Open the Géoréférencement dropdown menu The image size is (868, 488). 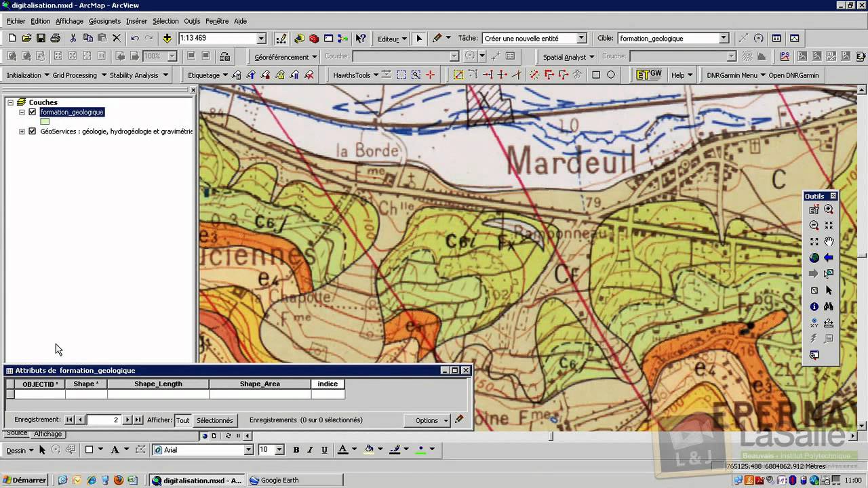(x=285, y=57)
